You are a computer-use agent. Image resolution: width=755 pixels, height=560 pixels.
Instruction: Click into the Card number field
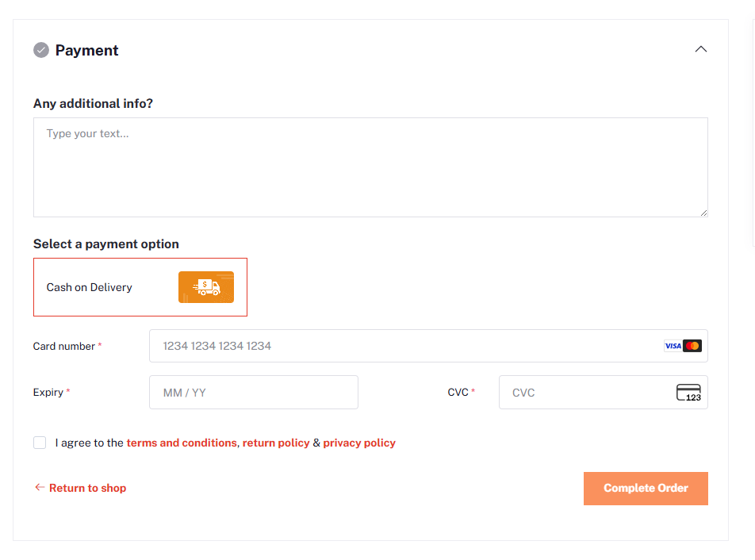point(404,346)
